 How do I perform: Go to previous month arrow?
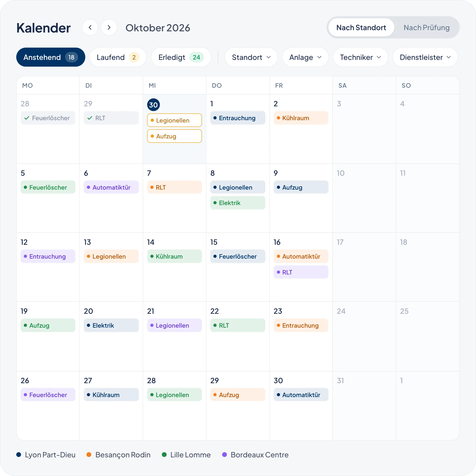point(90,27)
